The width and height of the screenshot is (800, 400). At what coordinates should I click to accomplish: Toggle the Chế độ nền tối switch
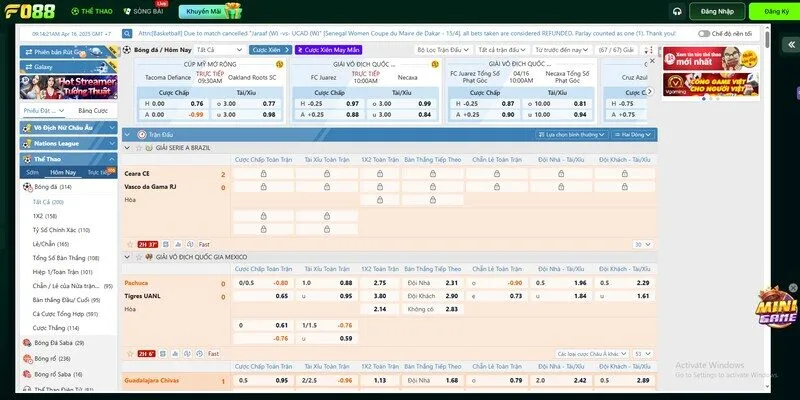pos(703,32)
